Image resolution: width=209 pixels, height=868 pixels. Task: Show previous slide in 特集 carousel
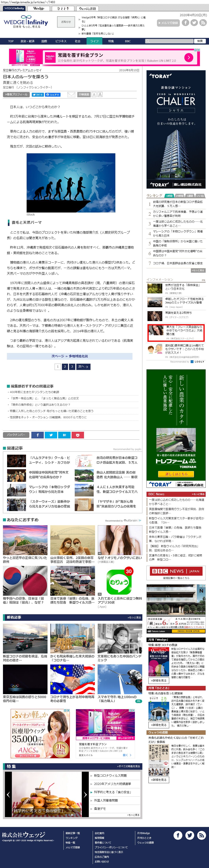pos(8,795)
